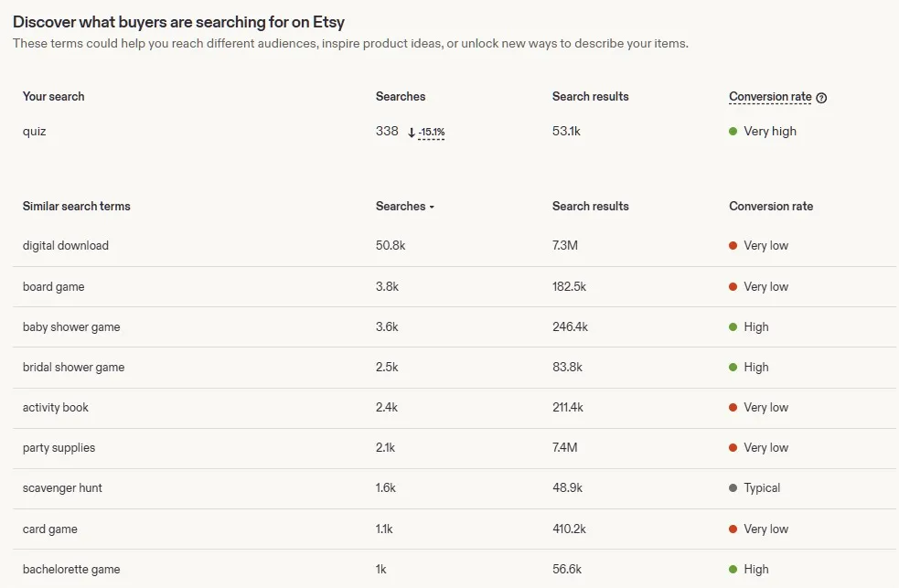Click the -15.1% change indicator
Viewport: 899px width, 588px height.
click(432, 133)
